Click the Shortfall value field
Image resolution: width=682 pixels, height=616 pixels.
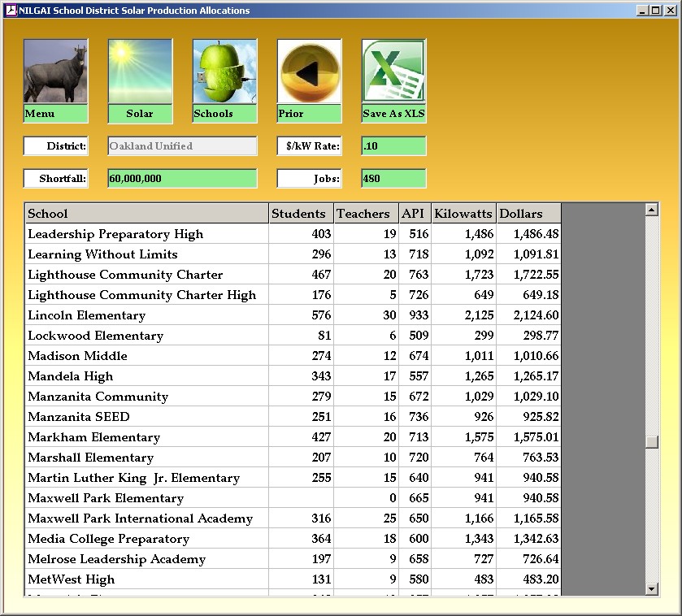click(182, 179)
